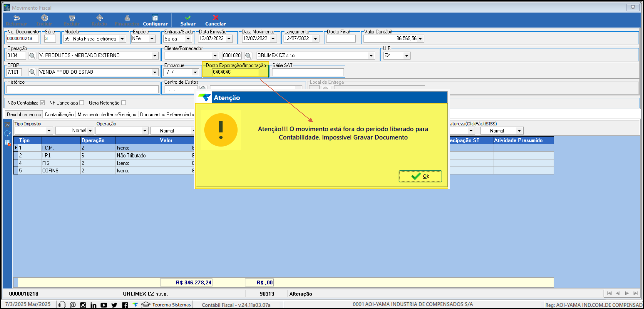Select the PIS row in the grid
644x309 pixels.
[104, 163]
